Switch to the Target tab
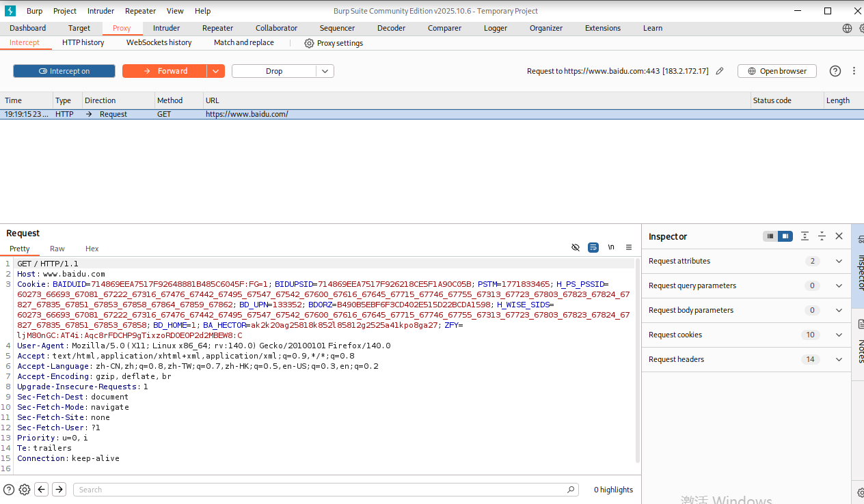Image resolution: width=864 pixels, height=504 pixels. pos(79,28)
